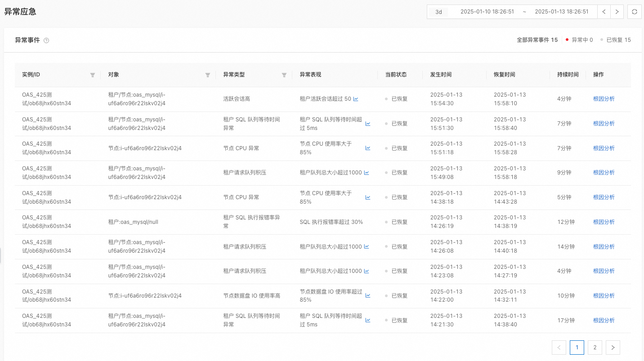
Task: Filter by 已恢复 15 status count
Action: tap(616, 40)
